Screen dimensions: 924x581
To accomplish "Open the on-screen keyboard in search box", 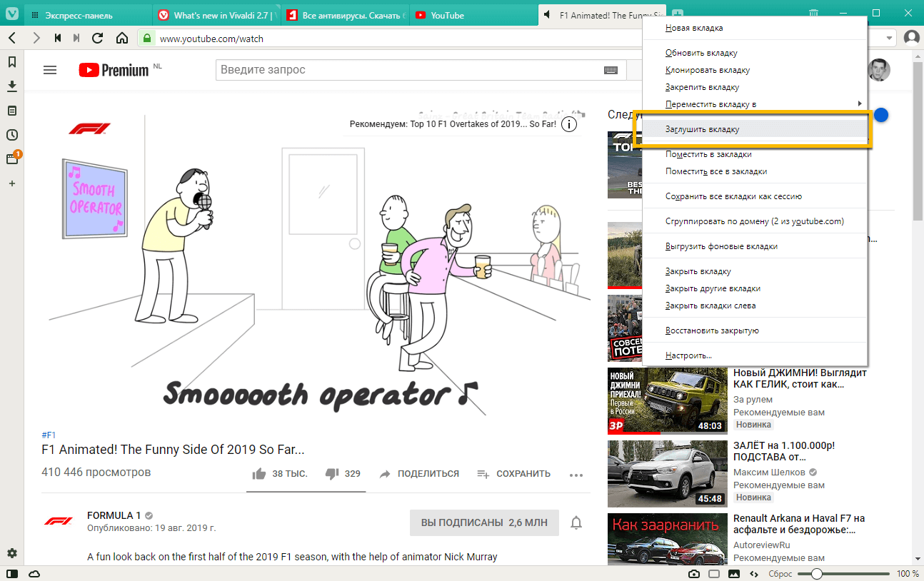I will point(611,70).
